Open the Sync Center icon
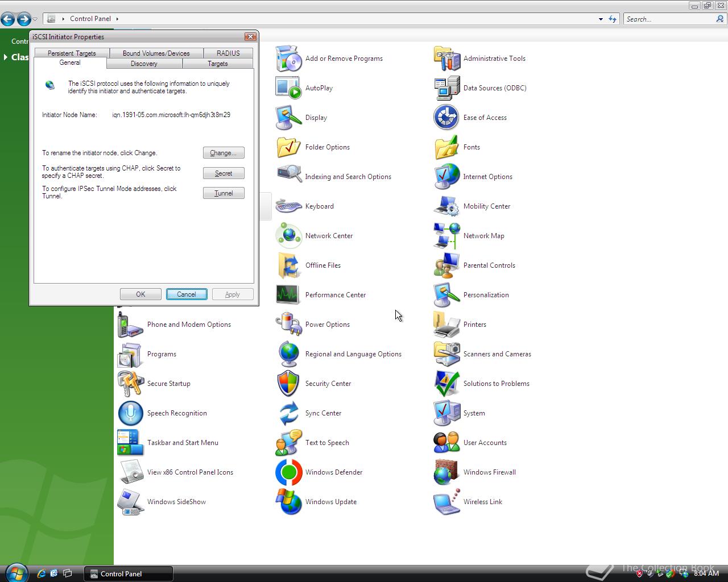This screenshot has height=582, width=728. point(288,413)
